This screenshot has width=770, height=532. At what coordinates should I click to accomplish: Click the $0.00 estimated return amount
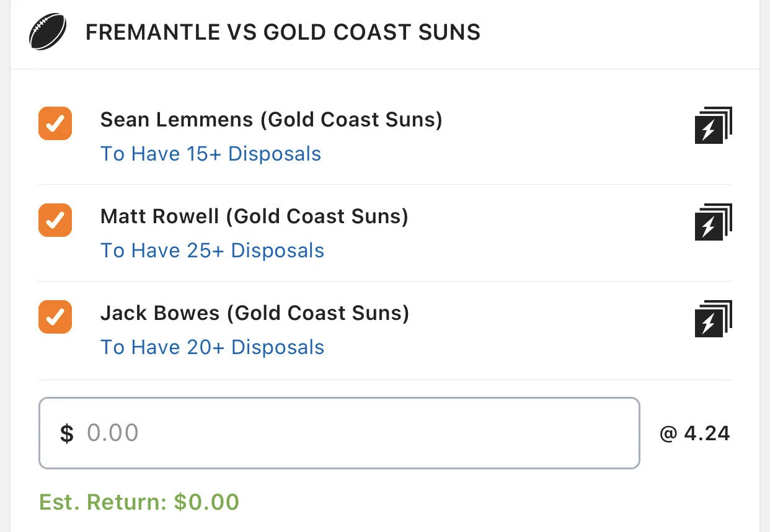point(206,502)
